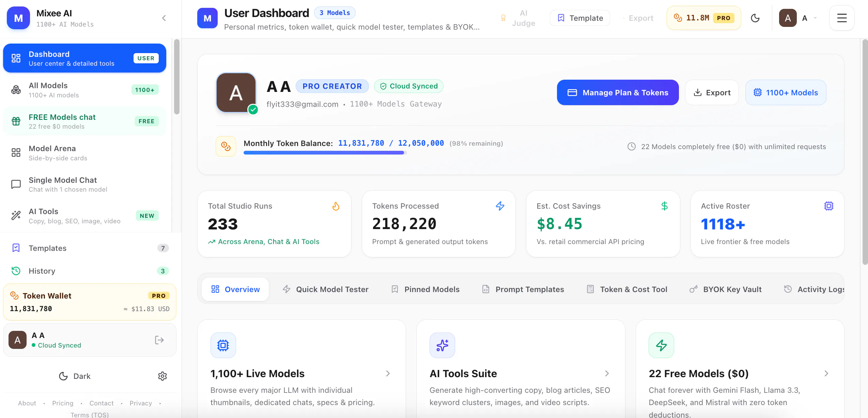The height and width of the screenshot is (418, 868).
Task: Expand the AI Tools Suite card chevron
Action: click(607, 373)
